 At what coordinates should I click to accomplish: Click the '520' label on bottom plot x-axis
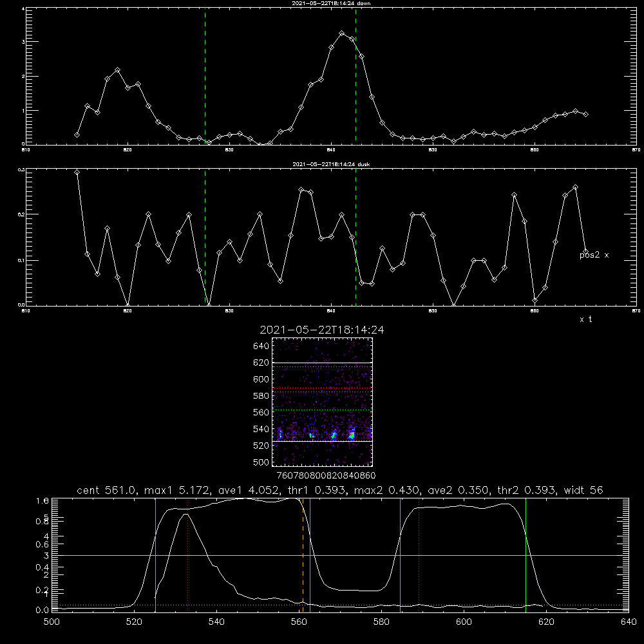pos(135,622)
